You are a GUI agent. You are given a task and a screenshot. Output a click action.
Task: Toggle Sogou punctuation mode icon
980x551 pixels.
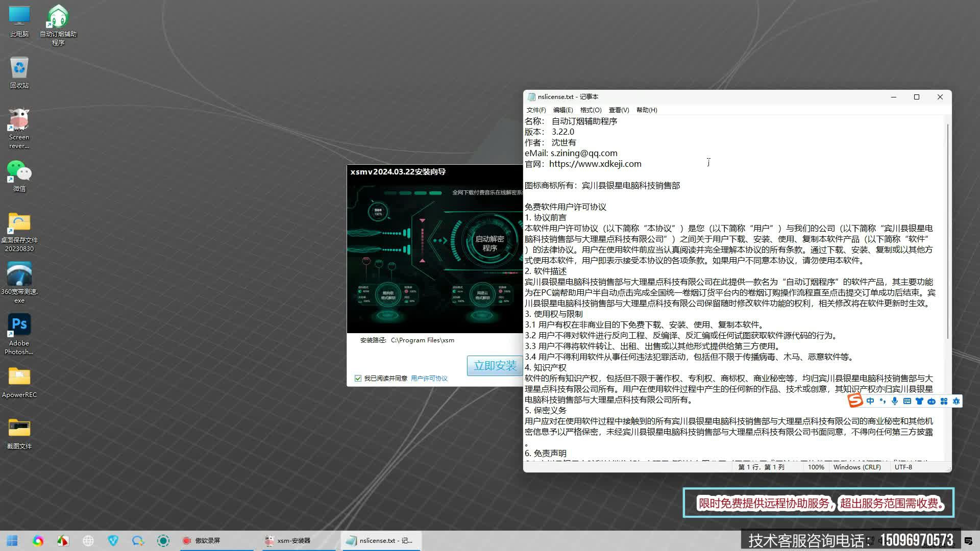[883, 401]
